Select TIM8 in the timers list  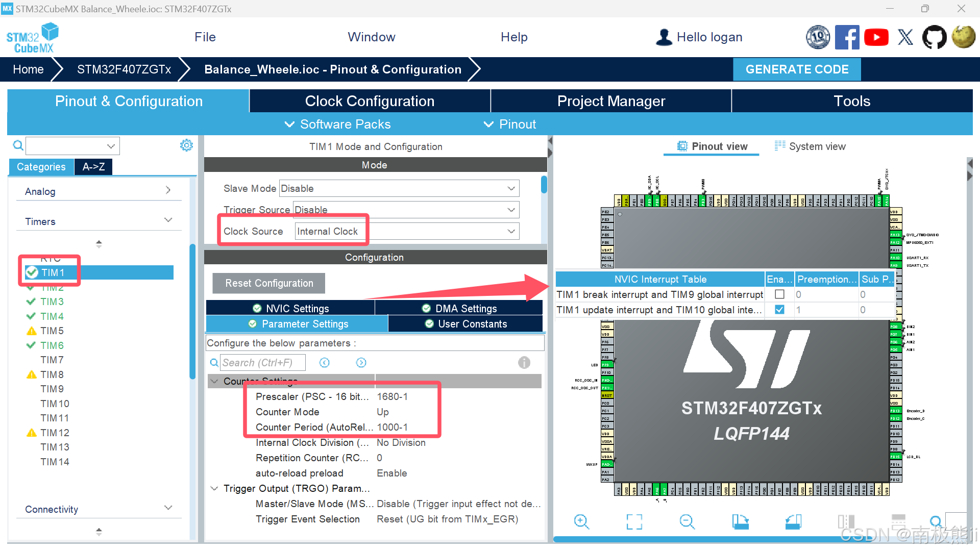52,374
